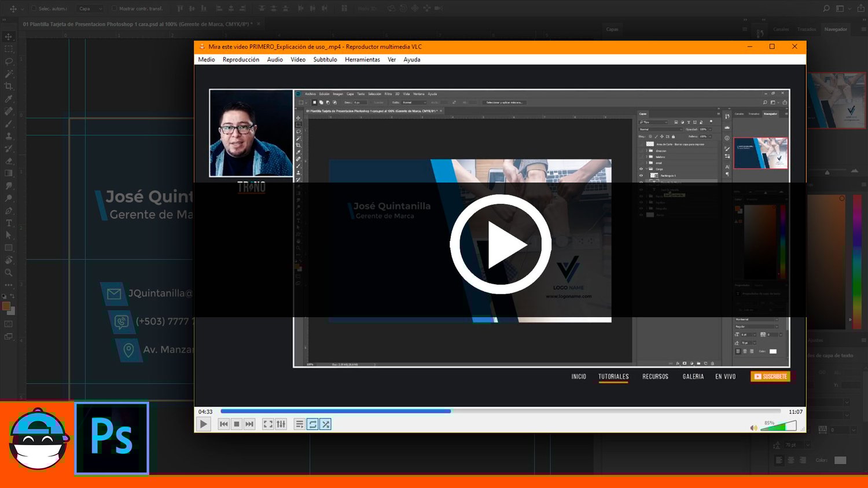The height and width of the screenshot is (488, 868).
Task: Click INICIO link in the video
Action: 579,376
